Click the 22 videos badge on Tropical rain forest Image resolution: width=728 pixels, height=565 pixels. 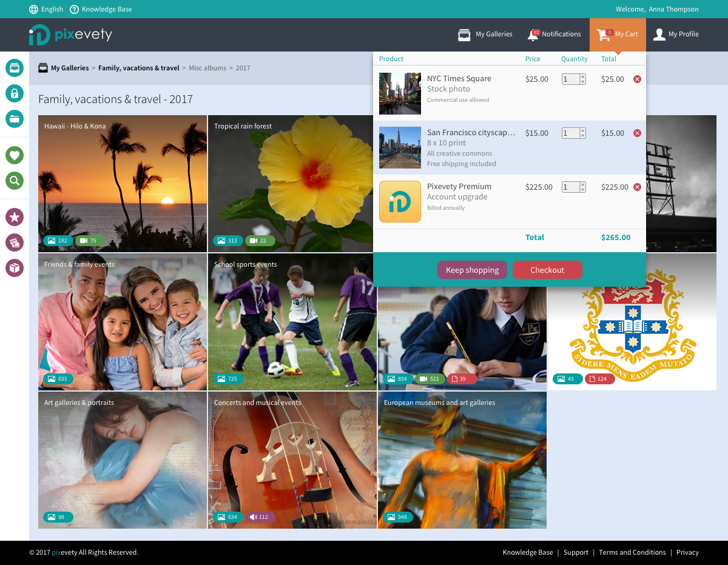(260, 241)
